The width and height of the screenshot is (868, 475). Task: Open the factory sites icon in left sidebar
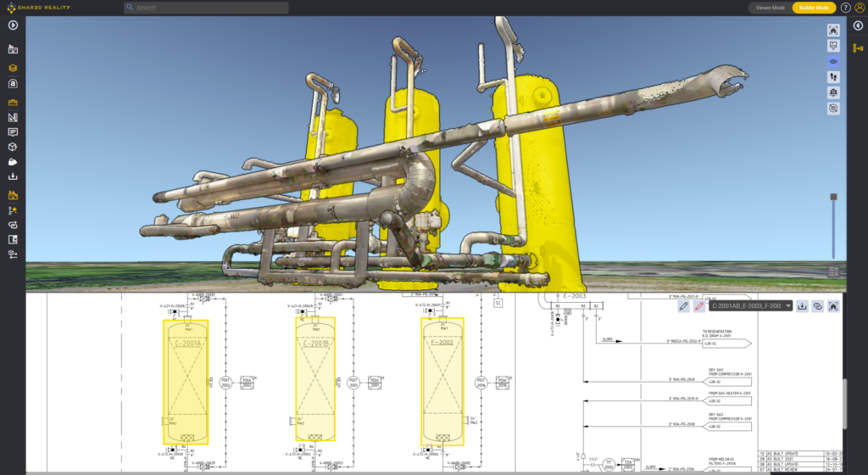13,49
